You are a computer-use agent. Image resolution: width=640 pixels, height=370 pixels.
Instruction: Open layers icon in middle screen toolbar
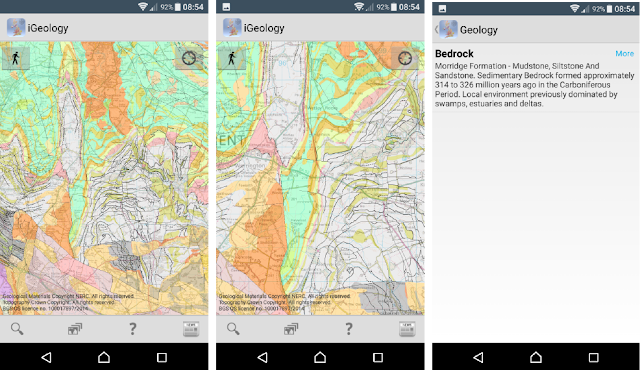(291, 329)
